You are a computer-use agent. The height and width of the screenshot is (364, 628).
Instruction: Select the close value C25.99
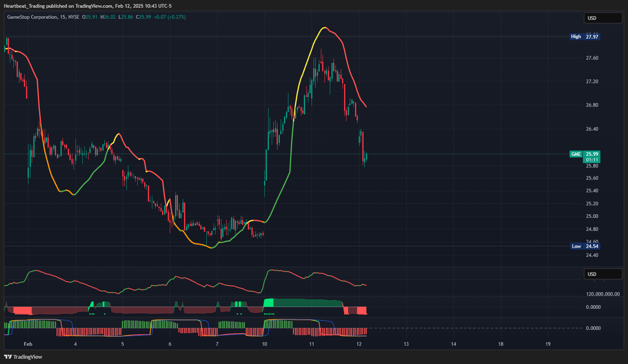point(143,17)
